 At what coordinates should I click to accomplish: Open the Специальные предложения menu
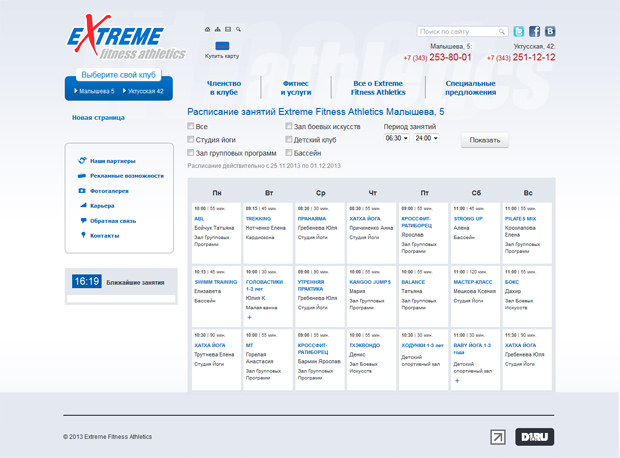point(471,88)
